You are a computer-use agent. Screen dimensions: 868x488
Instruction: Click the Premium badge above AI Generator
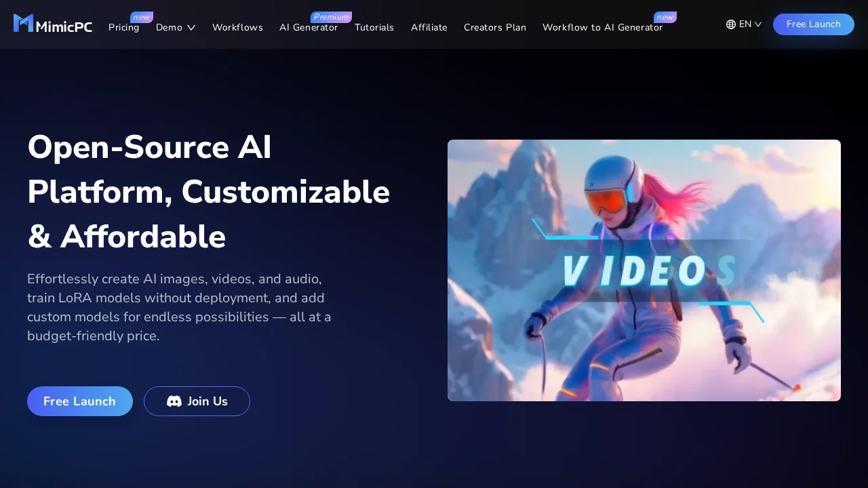331,17
